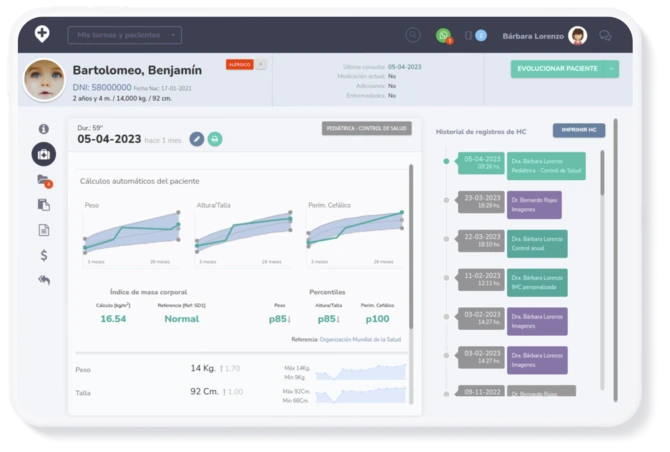Viewport: 670px width, 452px height.
Task: Click the green print icon beside consultation date
Action: pos(215,139)
